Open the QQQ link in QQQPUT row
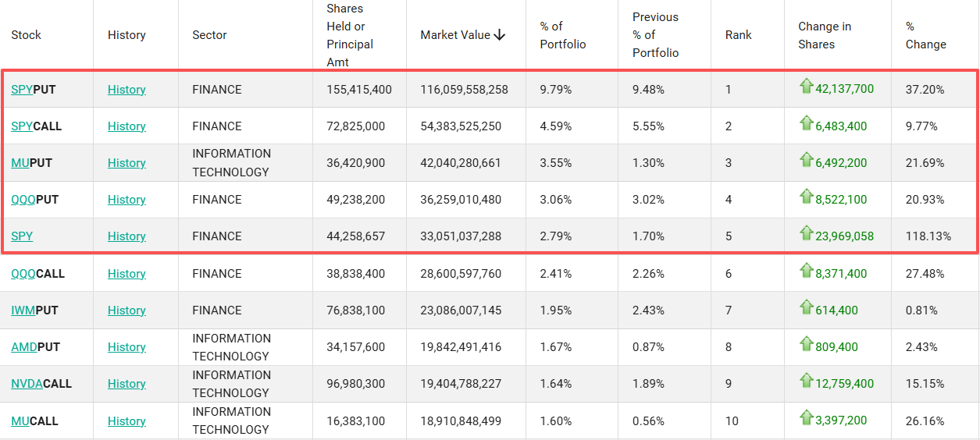980x440 pixels. [23, 200]
